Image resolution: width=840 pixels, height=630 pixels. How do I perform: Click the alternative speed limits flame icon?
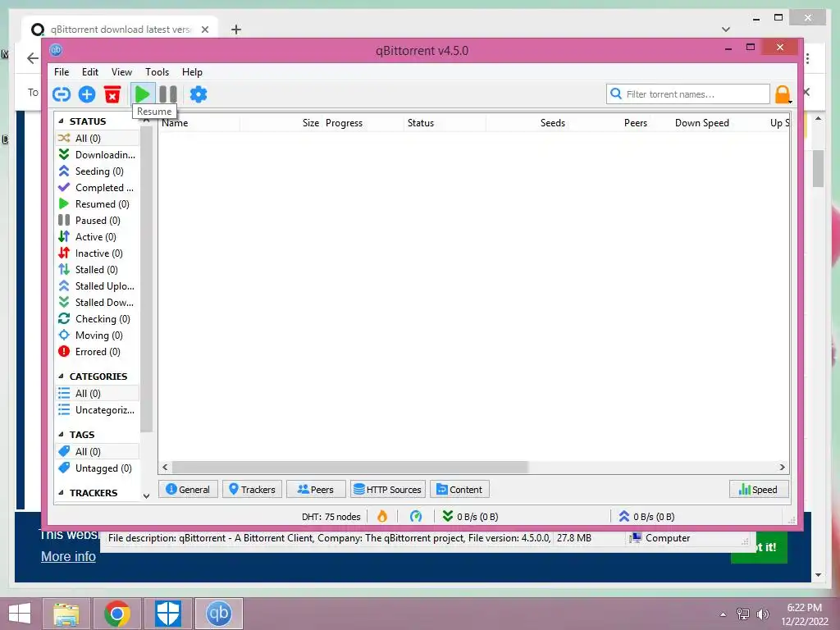click(382, 517)
